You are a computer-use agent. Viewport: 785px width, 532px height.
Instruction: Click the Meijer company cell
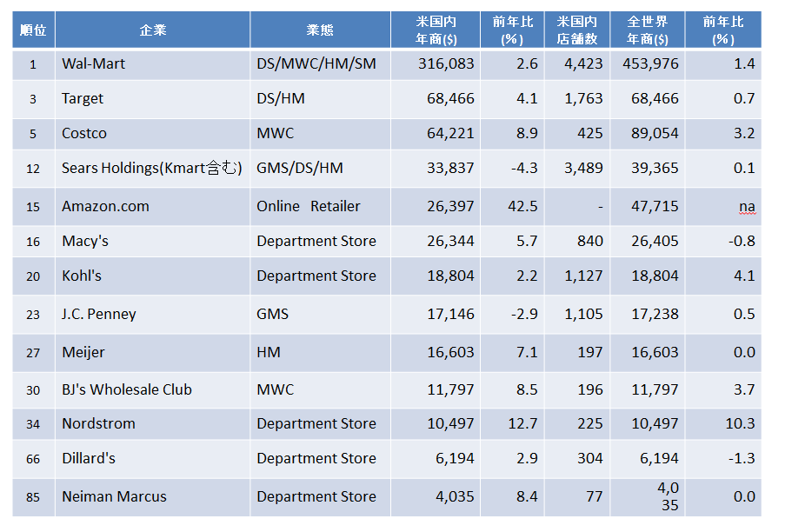[x=153, y=353]
